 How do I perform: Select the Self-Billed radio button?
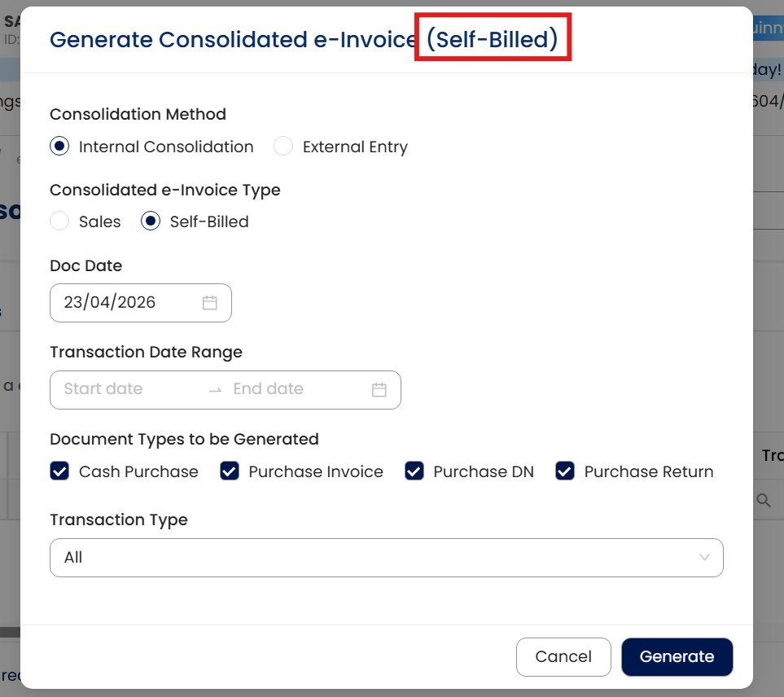pos(151,221)
